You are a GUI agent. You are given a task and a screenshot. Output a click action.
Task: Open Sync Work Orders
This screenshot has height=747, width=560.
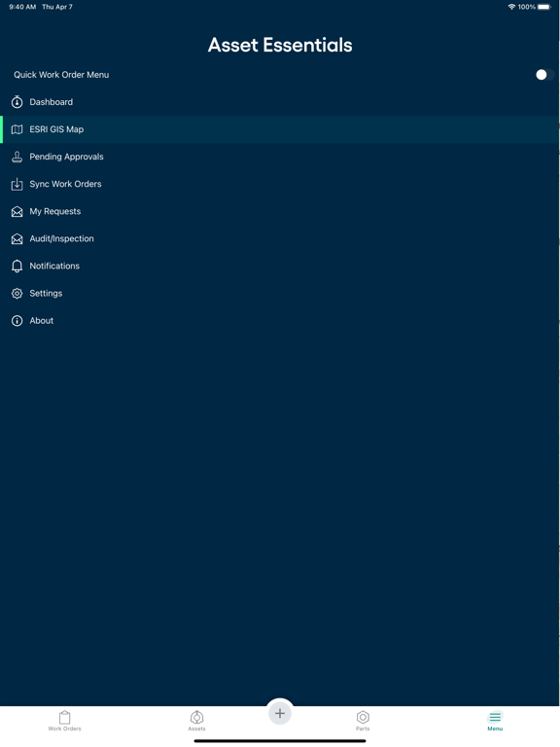[x=280, y=184]
